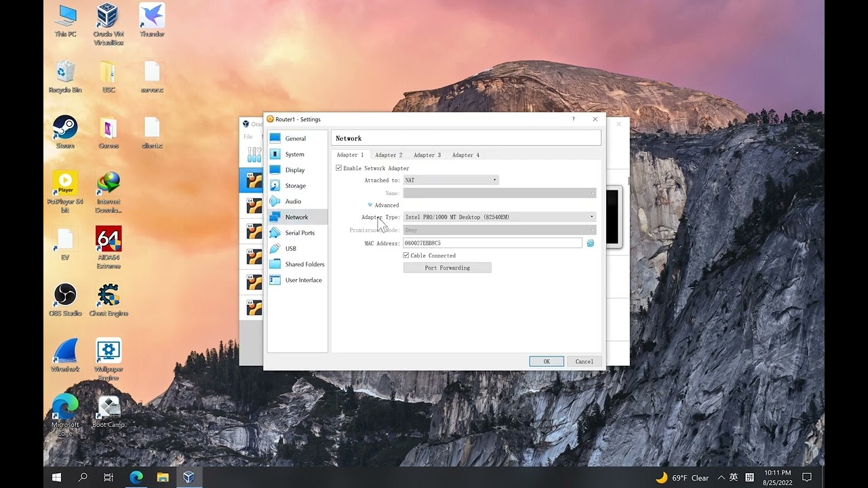Screen dimensions: 868x488
Task: Go to User Interface settings category
Action: (x=297, y=280)
